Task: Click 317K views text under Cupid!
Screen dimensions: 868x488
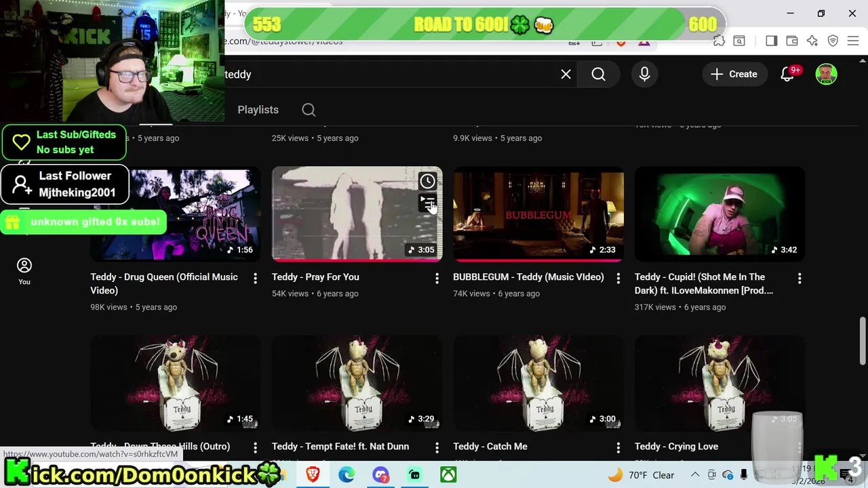Action: coord(655,307)
